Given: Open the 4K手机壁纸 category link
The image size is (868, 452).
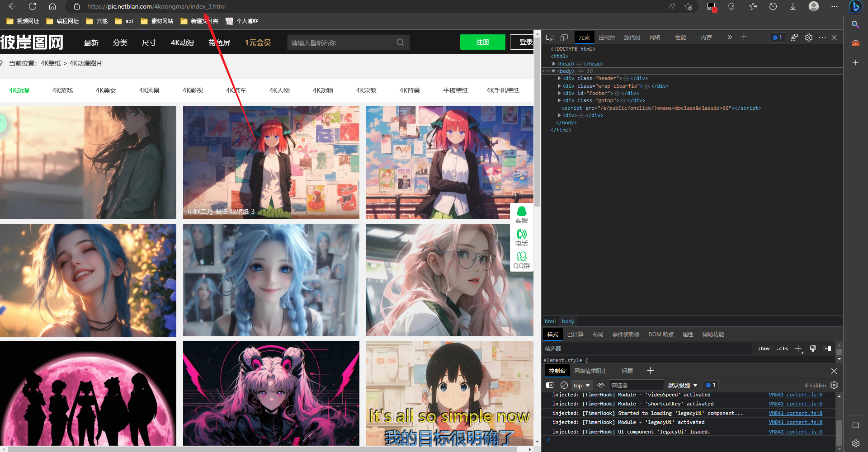Looking at the screenshot, I should pyautogui.click(x=503, y=90).
